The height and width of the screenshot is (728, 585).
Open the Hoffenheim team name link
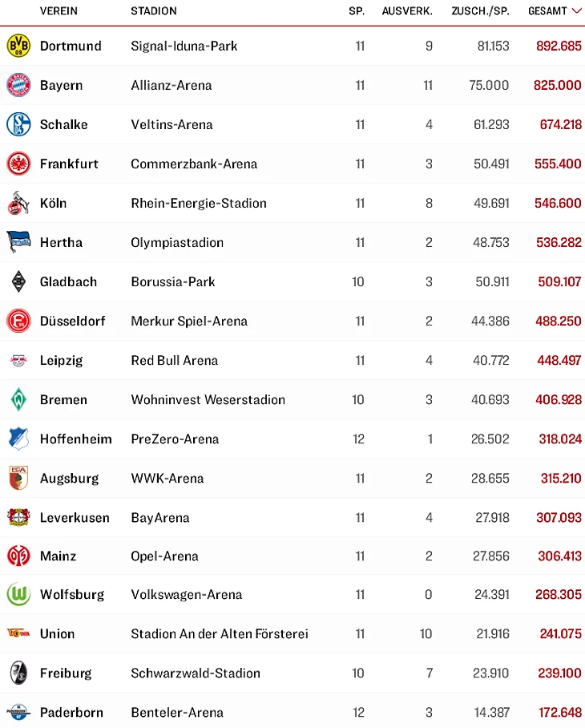(75, 439)
